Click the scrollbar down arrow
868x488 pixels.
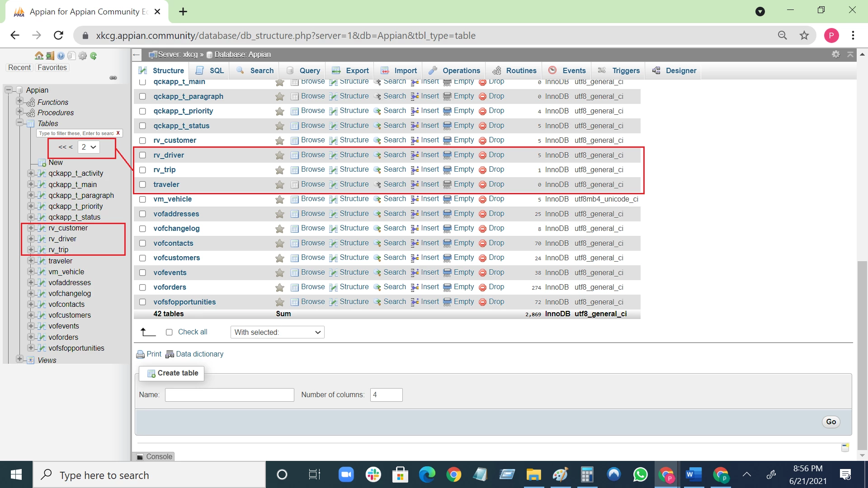[862, 455]
